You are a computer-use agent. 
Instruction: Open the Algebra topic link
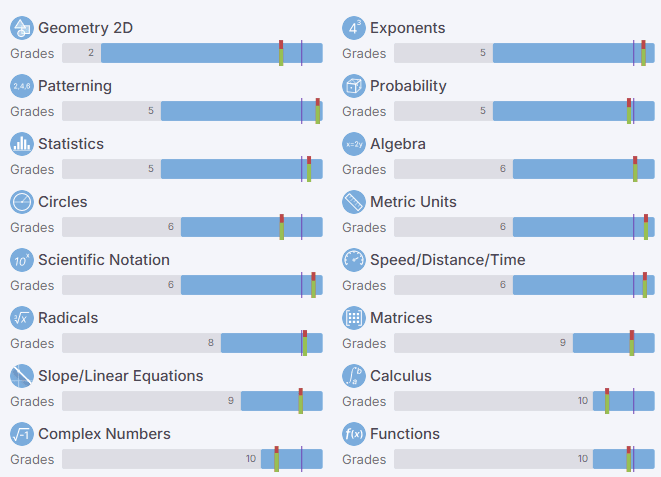tap(397, 144)
